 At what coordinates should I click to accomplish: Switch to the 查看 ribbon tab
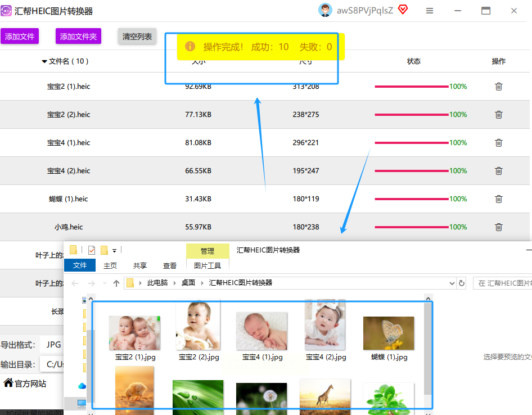tap(170, 265)
